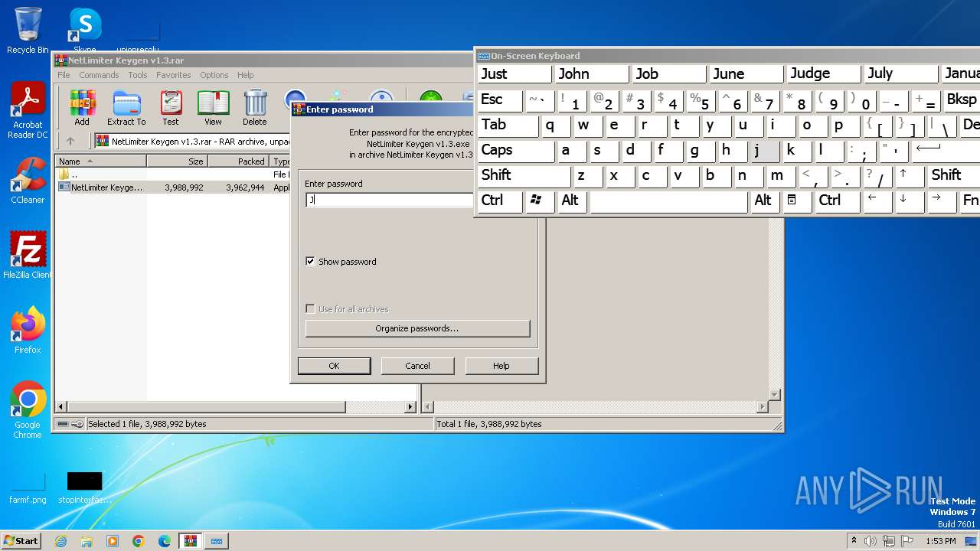980x551 pixels.
Task: Open the CCleaner desktop shortcut
Action: click(28, 181)
